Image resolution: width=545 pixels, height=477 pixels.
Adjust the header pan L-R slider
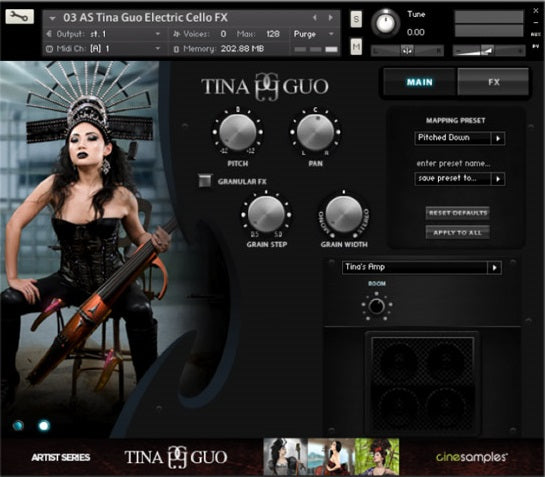407,51
